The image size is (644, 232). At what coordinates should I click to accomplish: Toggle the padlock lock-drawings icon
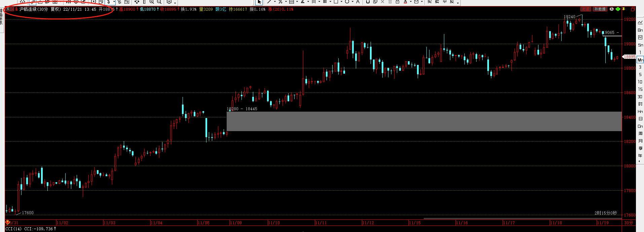(x=397, y=2)
